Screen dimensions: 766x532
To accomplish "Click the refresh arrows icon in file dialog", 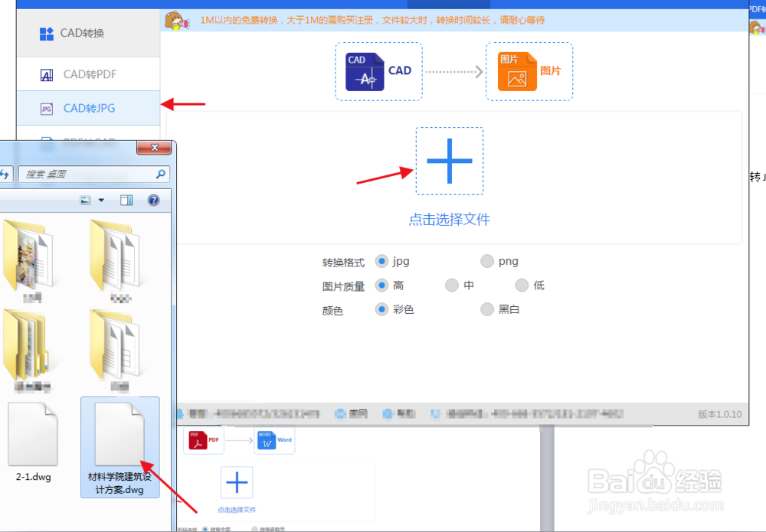I will (5, 175).
